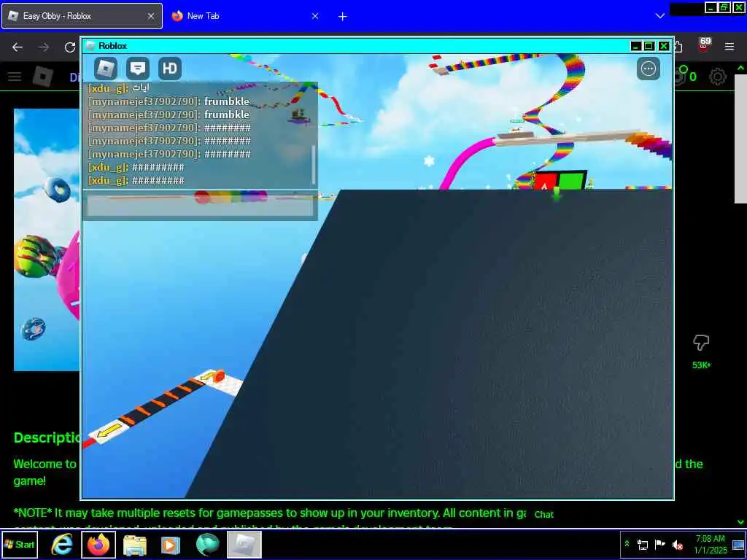Click the Description heading on the page
Image resolution: width=747 pixels, height=560 pixels.
[46, 437]
